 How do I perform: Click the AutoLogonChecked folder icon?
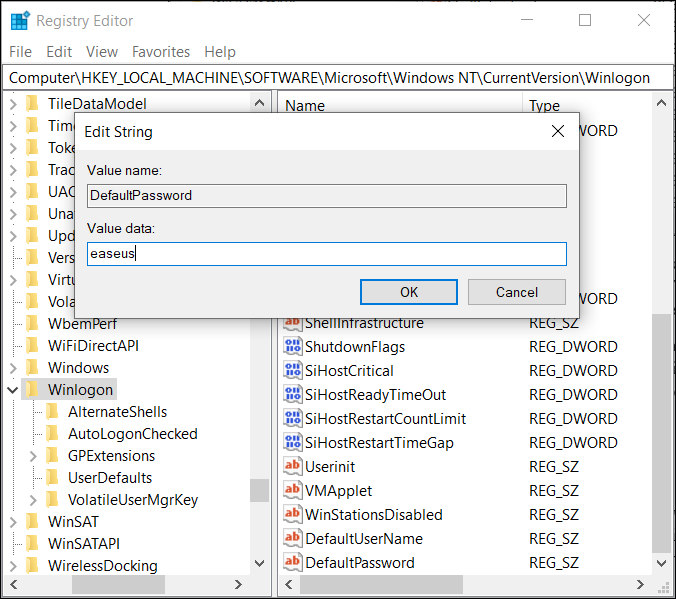pyautogui.click(x=52, y=433)
